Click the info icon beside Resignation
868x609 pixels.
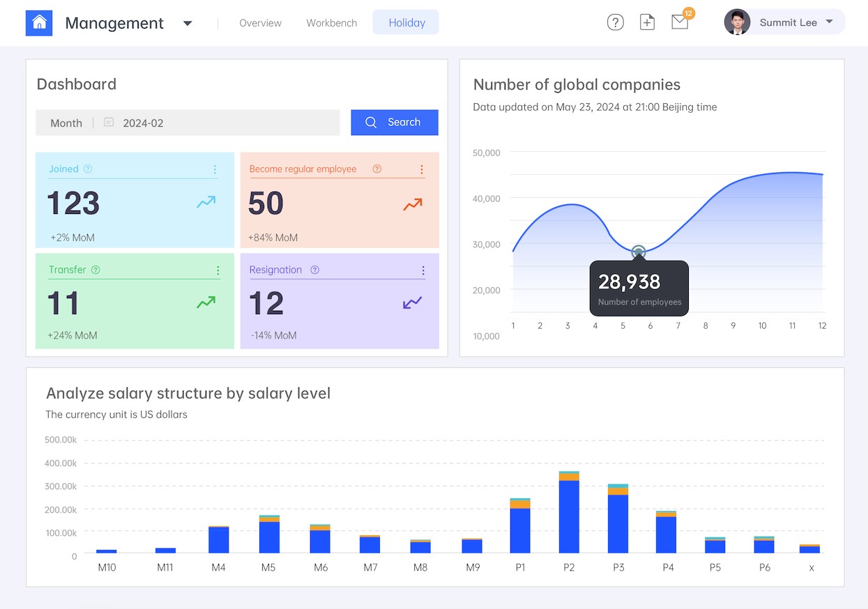[314, 270]
